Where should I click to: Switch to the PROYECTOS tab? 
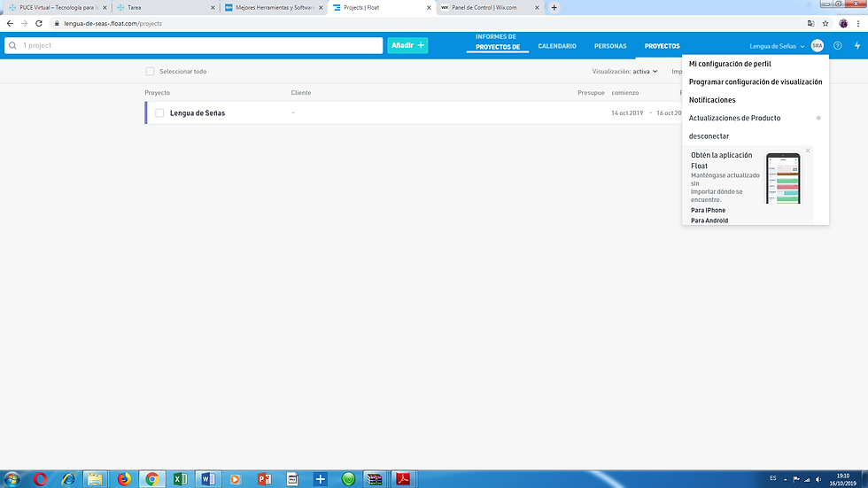[x=663, y=46]
